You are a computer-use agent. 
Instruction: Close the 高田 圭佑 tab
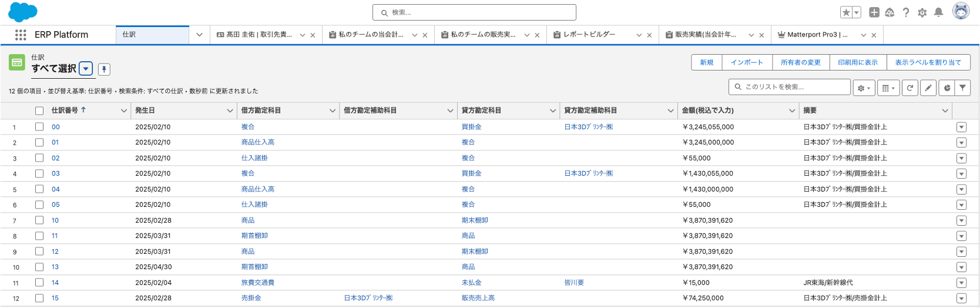coord(313,35)
